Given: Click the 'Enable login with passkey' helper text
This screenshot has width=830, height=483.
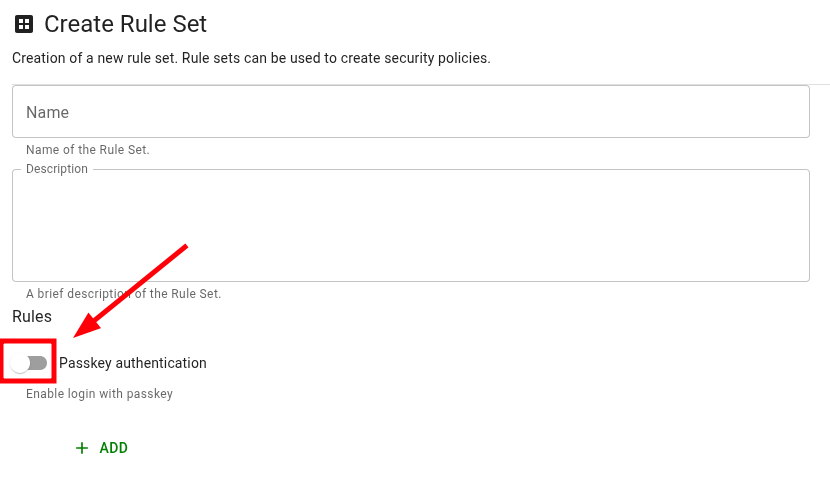Looking at the screenshot, I should pyautogui.click(x=99, y=394).
